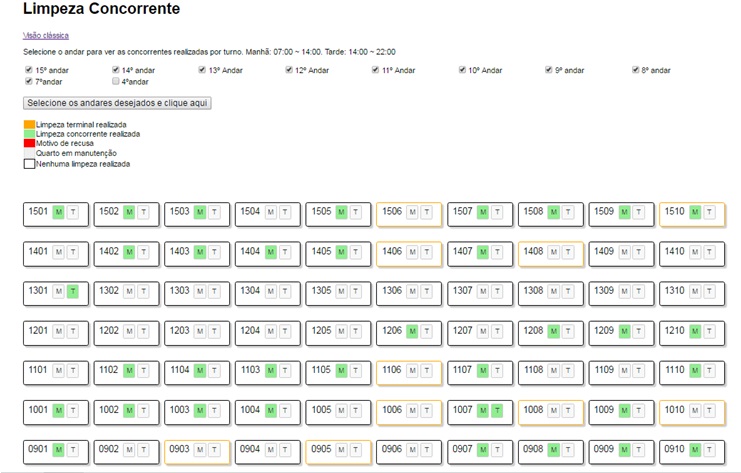
Task: Uncheck the 7ºandar floor checkbox
Action: pos(28,82)
